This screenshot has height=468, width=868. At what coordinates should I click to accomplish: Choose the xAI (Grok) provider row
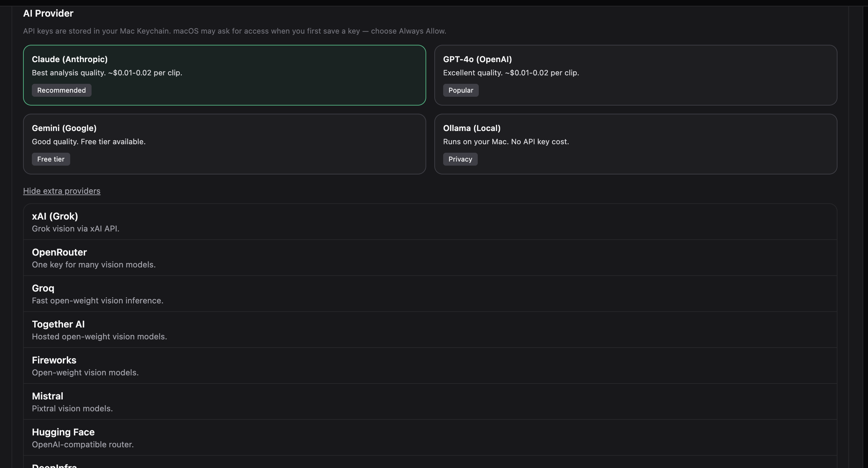pos(430,222)
